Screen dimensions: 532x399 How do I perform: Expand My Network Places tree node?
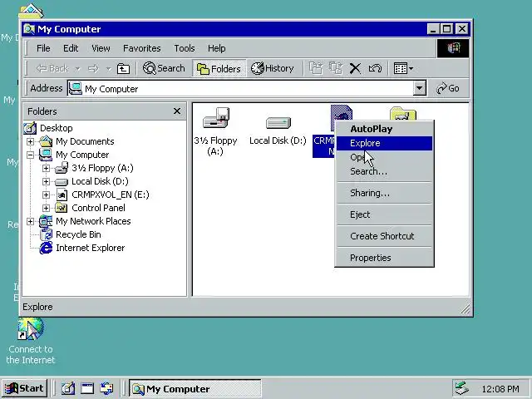click(30, 222)
